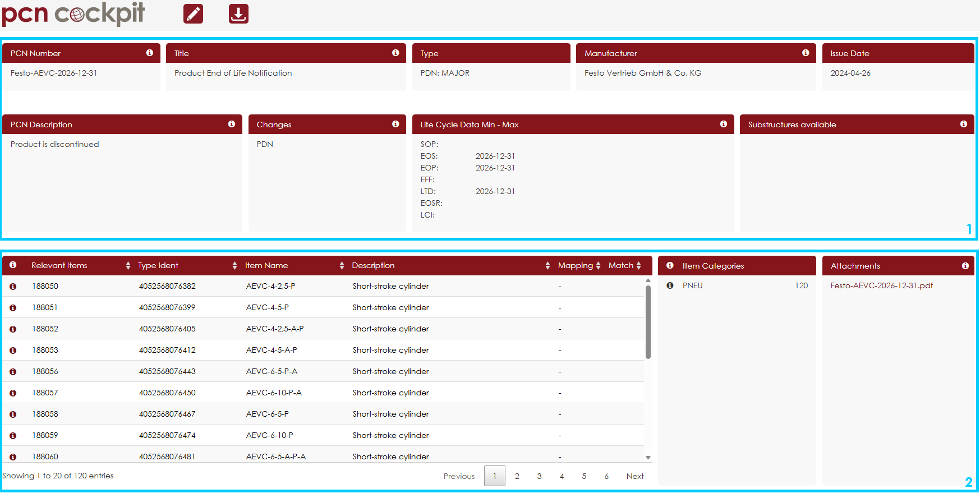Sort table by Description column
980x498 pixels.
click(x=547, y=265)
